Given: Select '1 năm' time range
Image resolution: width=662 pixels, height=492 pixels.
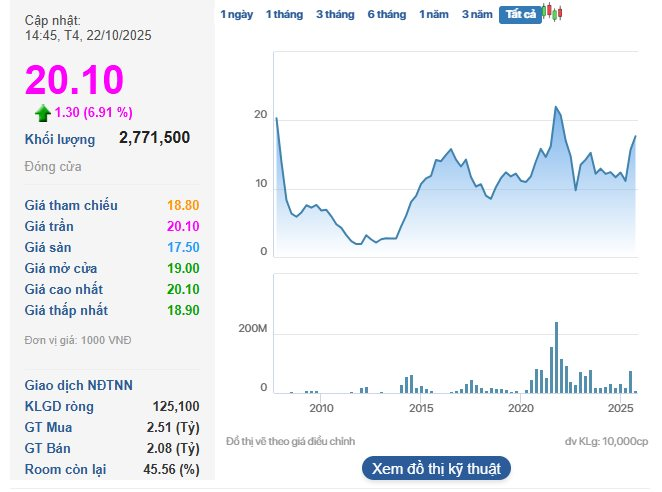Looking at the screenshot, I should 434,14.
